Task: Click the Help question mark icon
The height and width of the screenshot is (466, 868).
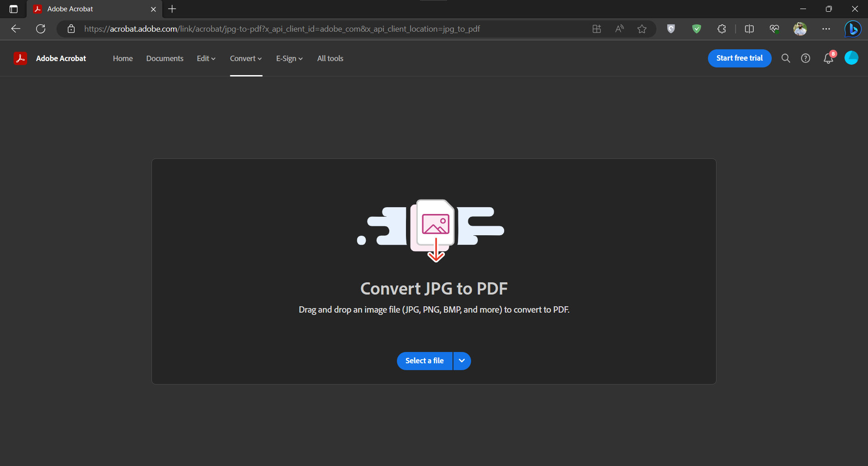Action: [807, 58]
